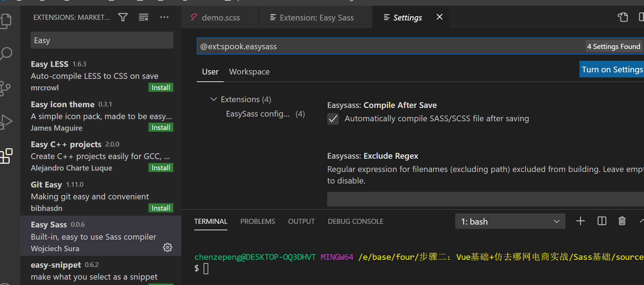Install the Easy C++ projects extension

161,168
